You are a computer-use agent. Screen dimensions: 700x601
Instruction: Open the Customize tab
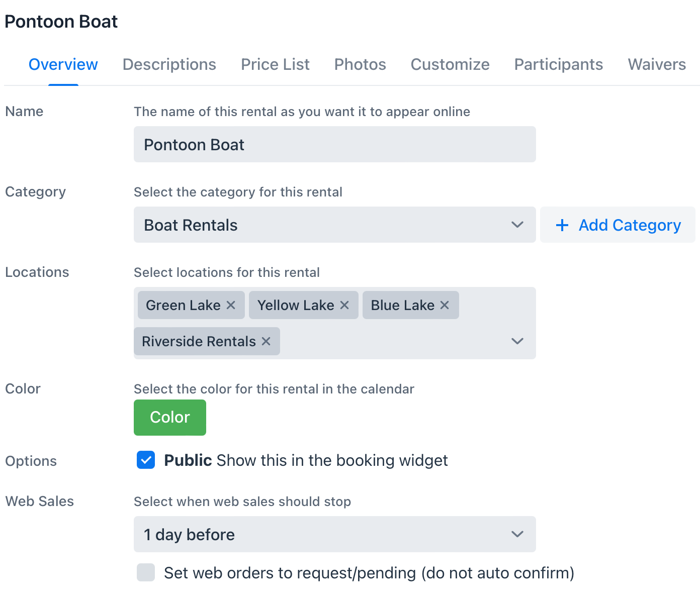pyautogui.click(x=450, y=64)
